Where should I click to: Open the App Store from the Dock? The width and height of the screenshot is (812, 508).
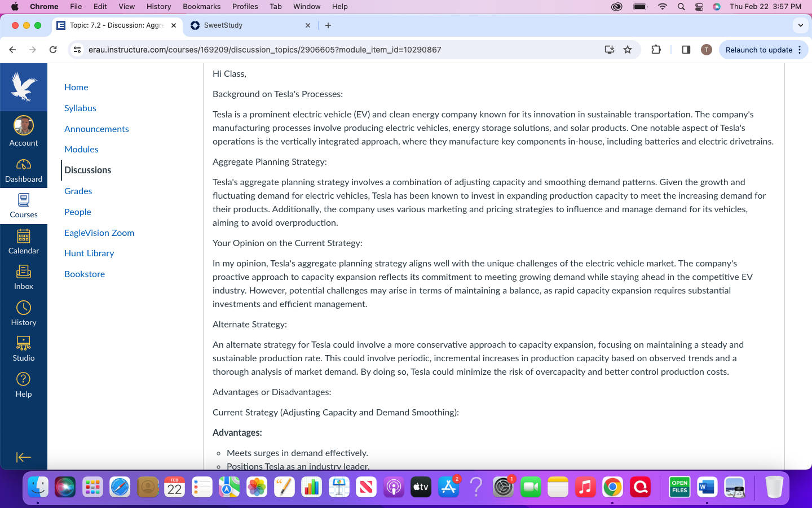[x=448, y=487]
